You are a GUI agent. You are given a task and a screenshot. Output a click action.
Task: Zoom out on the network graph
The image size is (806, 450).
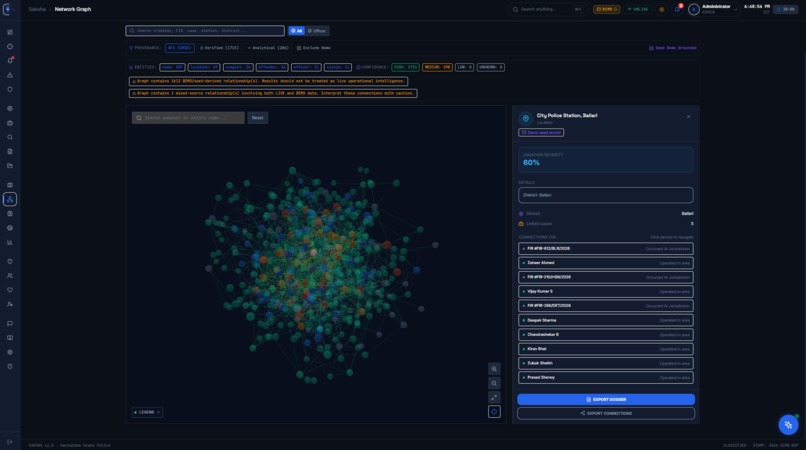click(494, 383)
